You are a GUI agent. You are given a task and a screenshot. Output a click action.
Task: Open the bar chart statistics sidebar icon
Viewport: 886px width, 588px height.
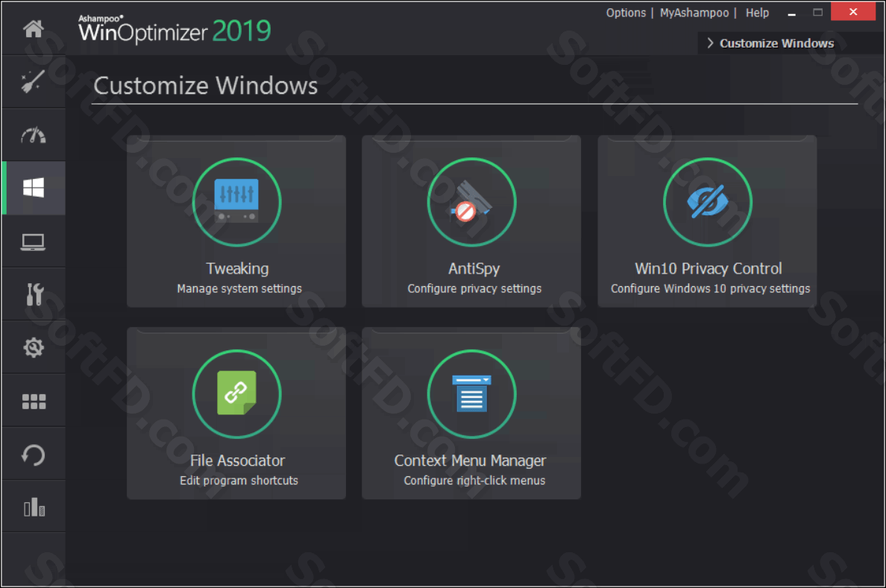[34, 507]
